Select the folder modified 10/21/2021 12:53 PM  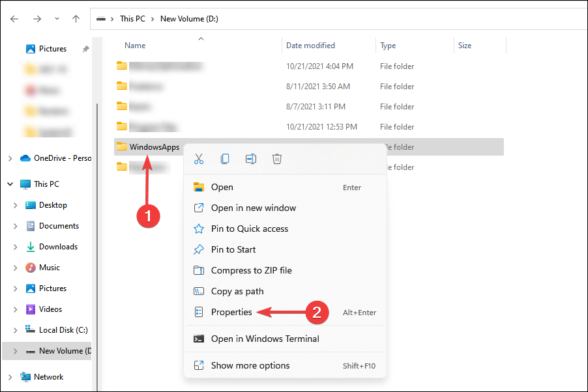coord(308,127)
